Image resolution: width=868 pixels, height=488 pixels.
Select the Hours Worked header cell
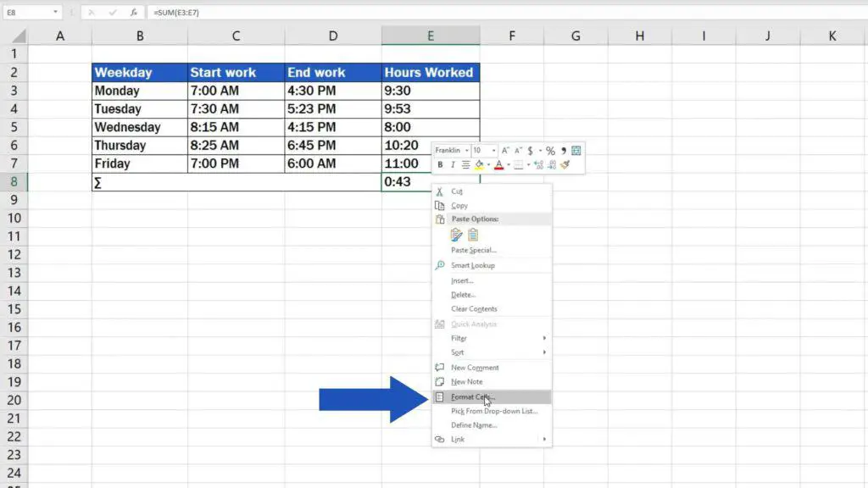click(430, 73)
